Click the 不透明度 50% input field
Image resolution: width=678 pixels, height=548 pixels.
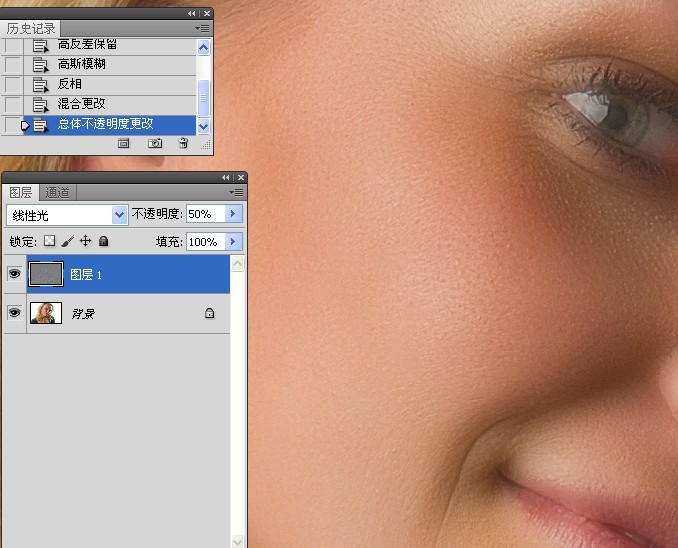click(206, 214)
